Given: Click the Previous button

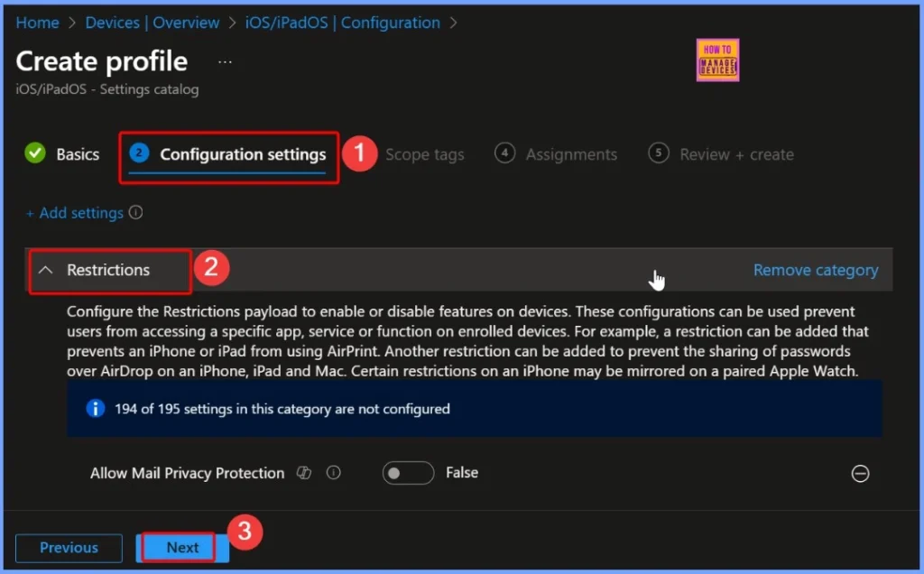Looking at the screenshot, I should click(69, 547).
